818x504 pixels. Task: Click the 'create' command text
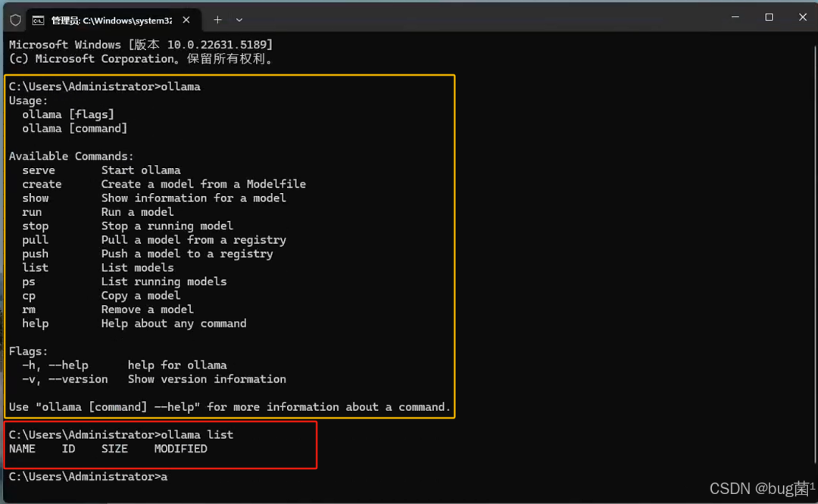tap(42, 185)
